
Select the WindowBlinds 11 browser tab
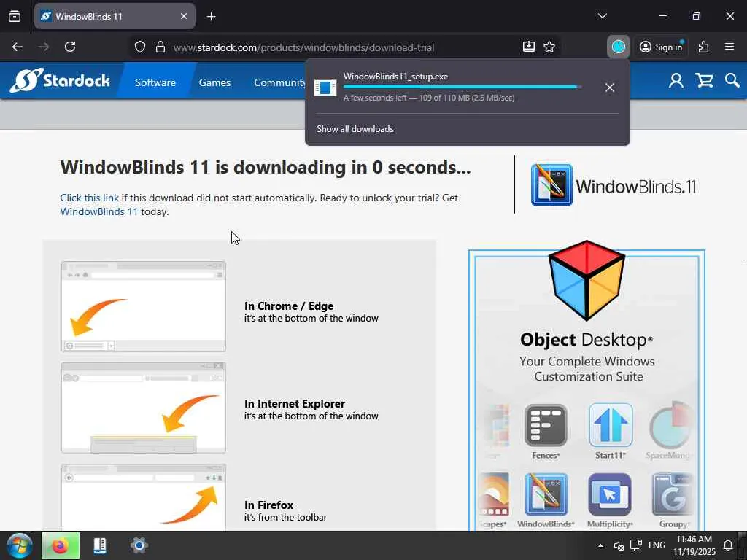tap(115, 16)
